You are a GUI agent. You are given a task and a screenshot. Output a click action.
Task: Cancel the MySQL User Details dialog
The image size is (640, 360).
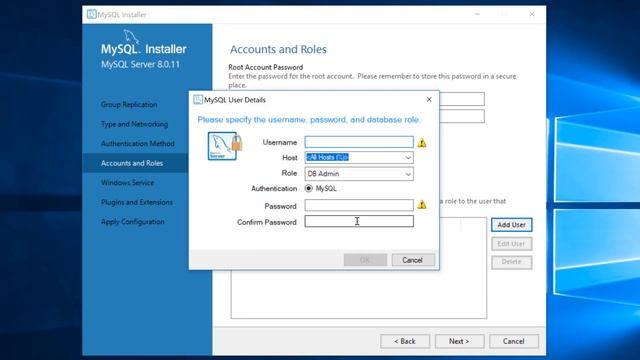[x=413, y=260]
